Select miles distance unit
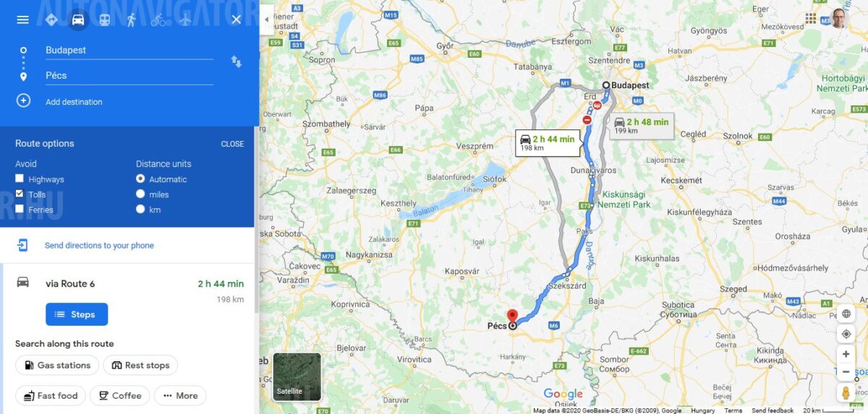This screenshot has height=414, width=868. [x=140, y=194]
